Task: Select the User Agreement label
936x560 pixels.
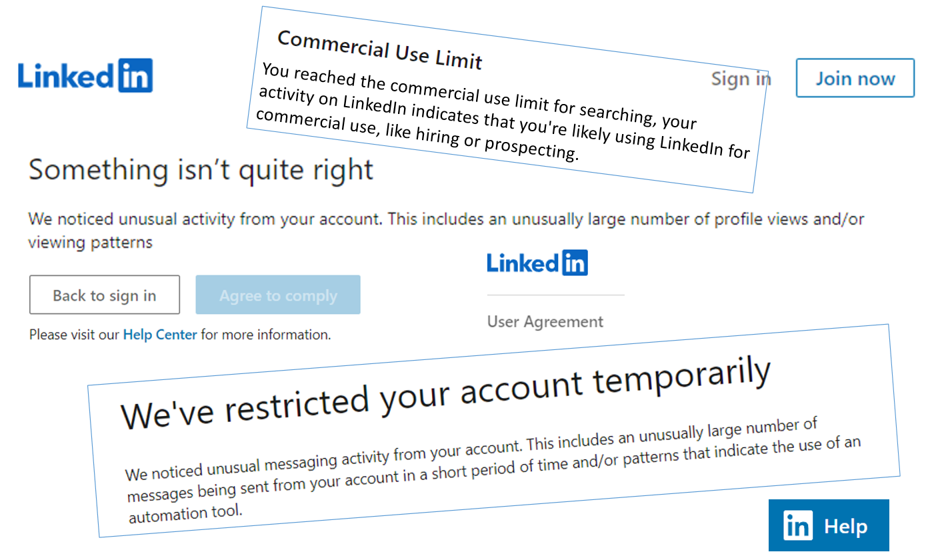Action: (545, 322)
